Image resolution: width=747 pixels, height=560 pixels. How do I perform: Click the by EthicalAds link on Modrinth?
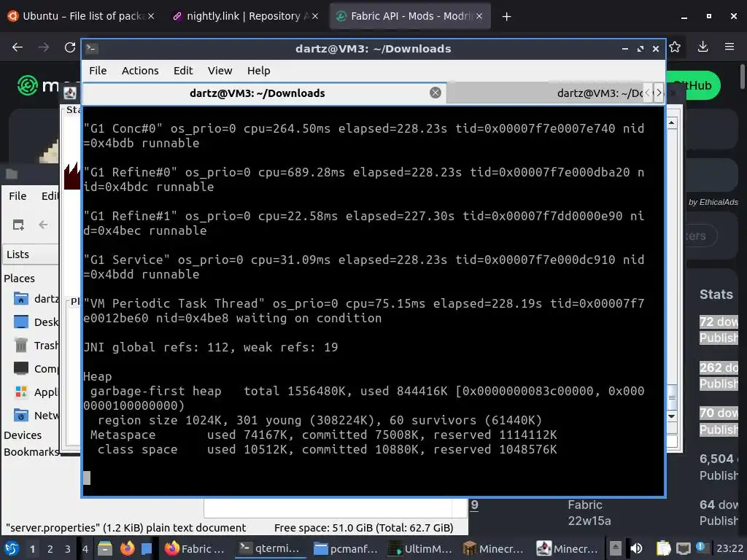point(713,202)
